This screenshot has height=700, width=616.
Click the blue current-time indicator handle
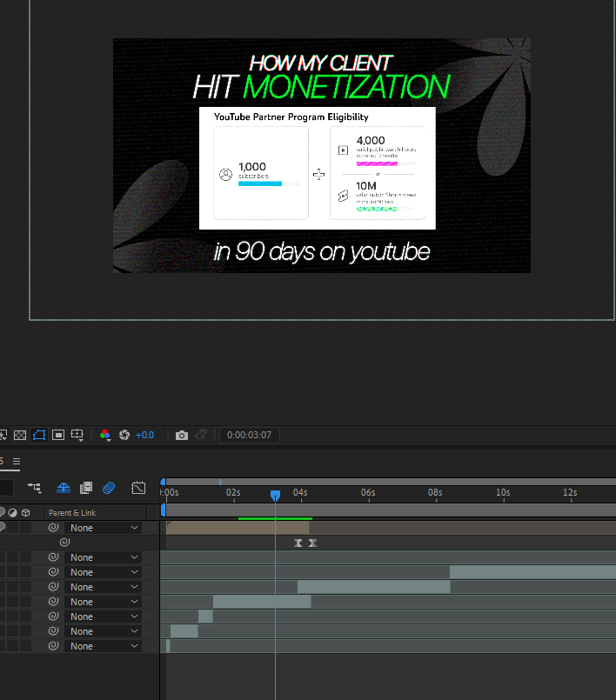click(275, 495)
